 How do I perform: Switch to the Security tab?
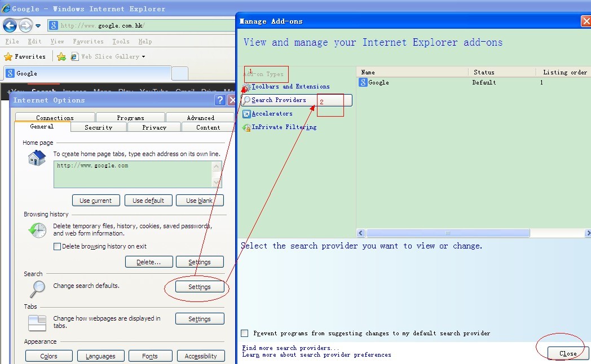click(x=98, y=127)
